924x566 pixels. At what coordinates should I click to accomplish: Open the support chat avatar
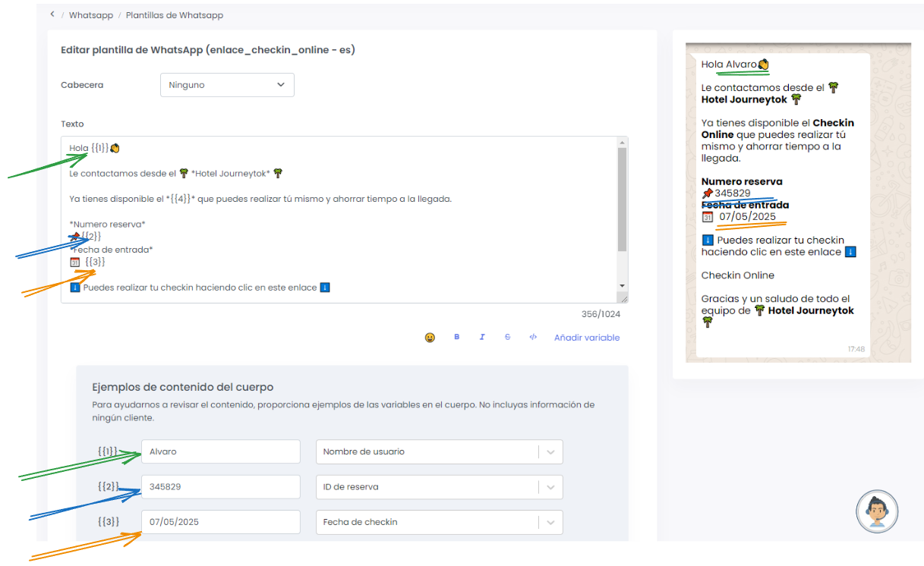click(x=877, y=511)
